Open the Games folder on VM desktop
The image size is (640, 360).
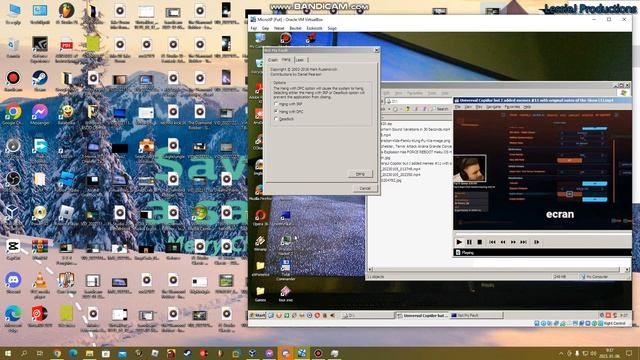pyautogui.click(x=260, y=294)
